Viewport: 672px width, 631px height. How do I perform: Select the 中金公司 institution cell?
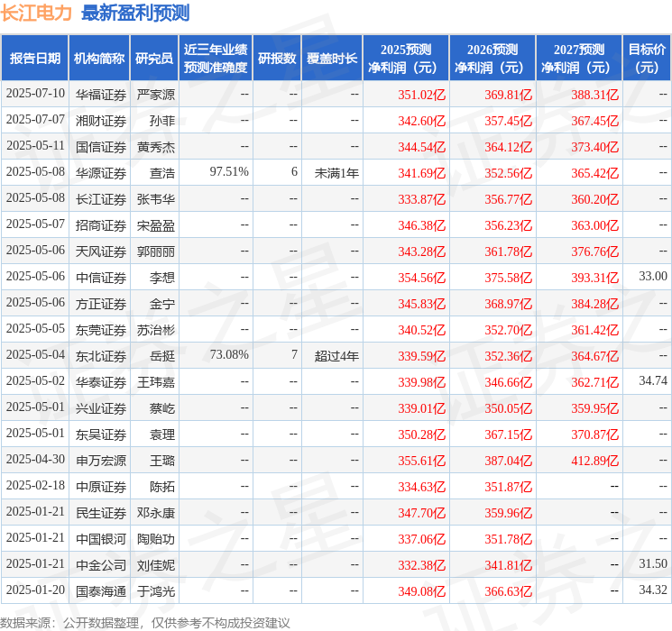[101, 565]
